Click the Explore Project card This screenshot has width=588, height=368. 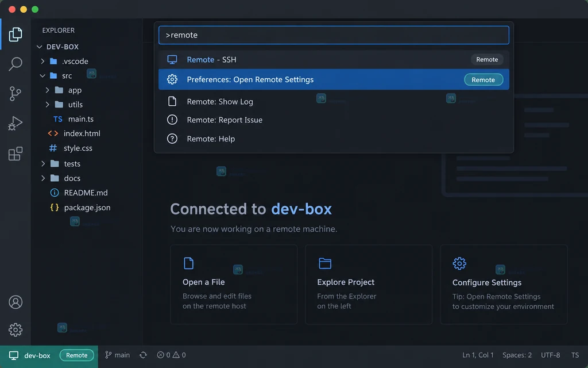tap(369, 284)
